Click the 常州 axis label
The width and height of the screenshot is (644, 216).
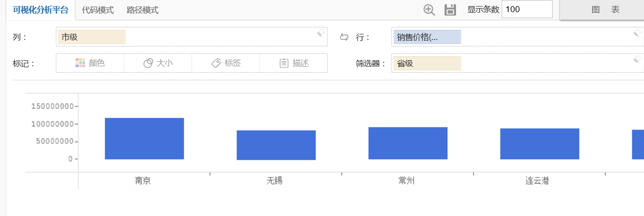406,180
